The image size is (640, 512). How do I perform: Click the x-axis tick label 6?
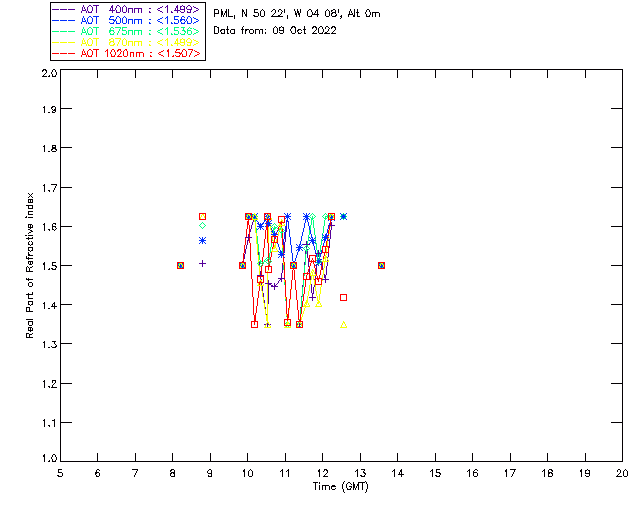click(x=98, y=473)
